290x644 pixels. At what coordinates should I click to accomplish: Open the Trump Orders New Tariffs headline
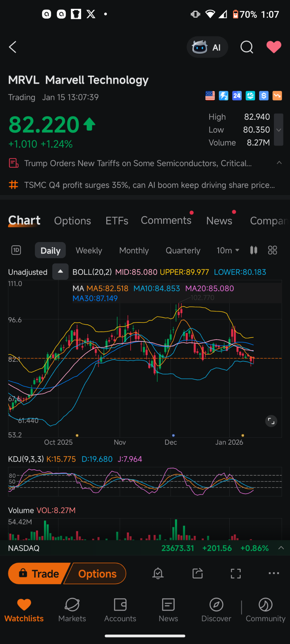138,163
